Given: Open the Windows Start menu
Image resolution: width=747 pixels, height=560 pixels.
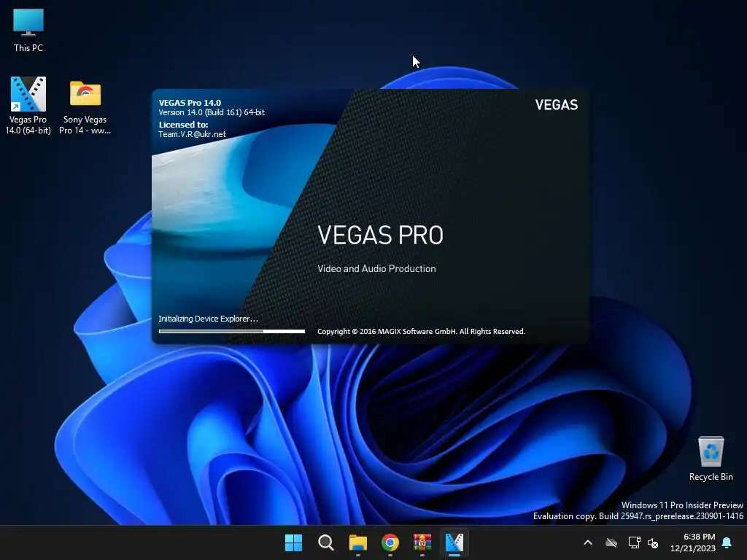Looking at the screenshot, I should [293, 542].
